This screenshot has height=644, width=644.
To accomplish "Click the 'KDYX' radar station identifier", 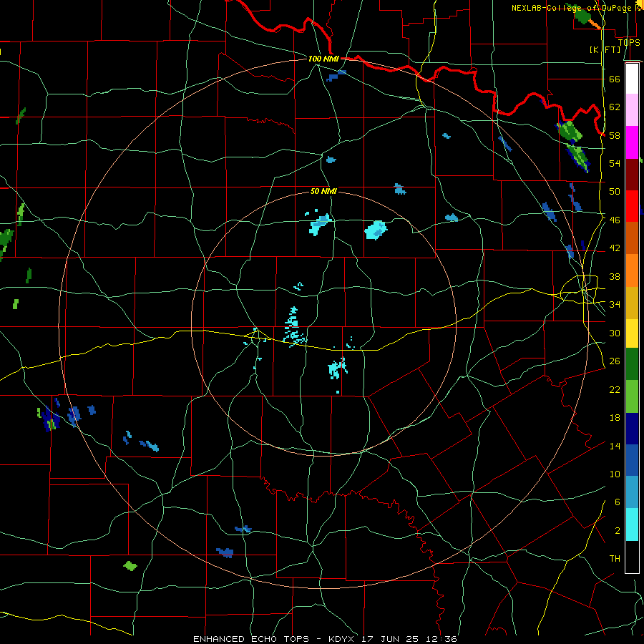I will pyautogui.click(x=343, y=639).
